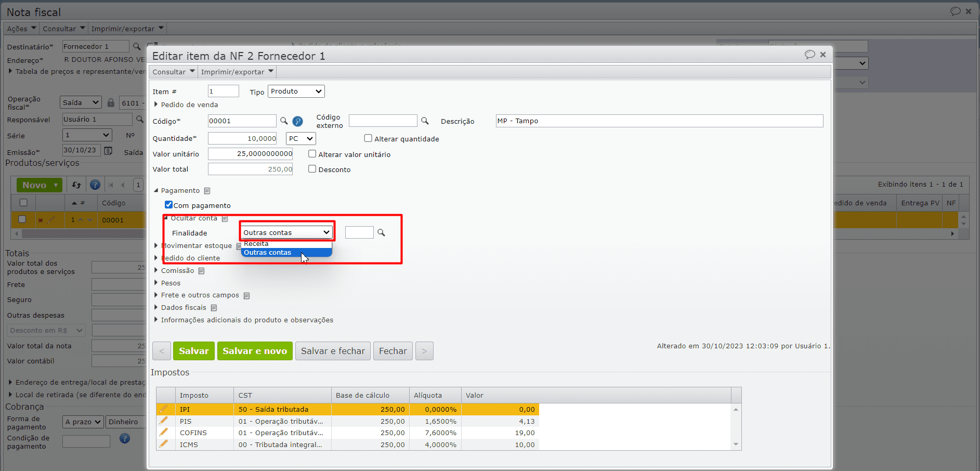Click the Impostos table scroll-down arrow
Image resolution: width=980 pixels, height=471 pixels.
point(736,444)
